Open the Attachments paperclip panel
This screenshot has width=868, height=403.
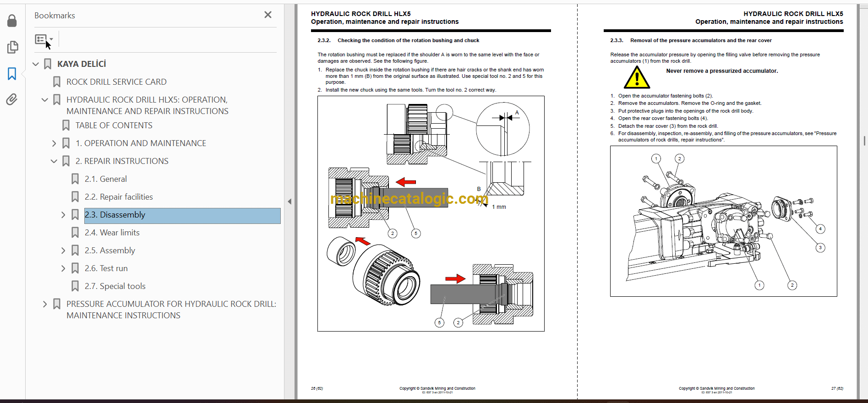tap(12, 99)
